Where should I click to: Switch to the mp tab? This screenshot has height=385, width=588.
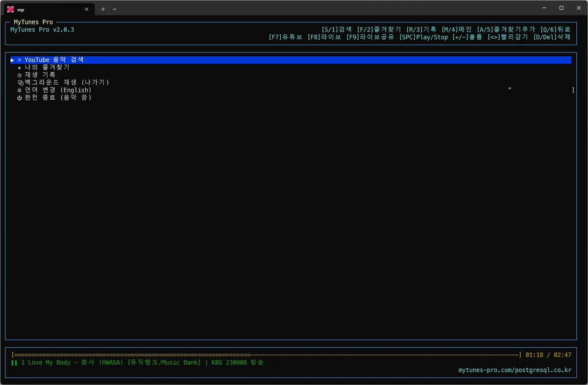[48, 9]
